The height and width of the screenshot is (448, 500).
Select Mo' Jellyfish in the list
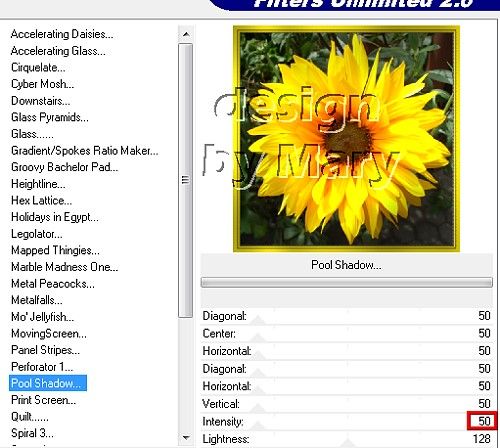point(42,317)
